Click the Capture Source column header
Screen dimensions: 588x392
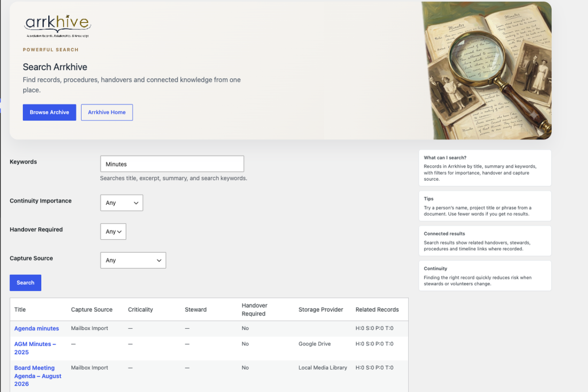pos(91,309)
